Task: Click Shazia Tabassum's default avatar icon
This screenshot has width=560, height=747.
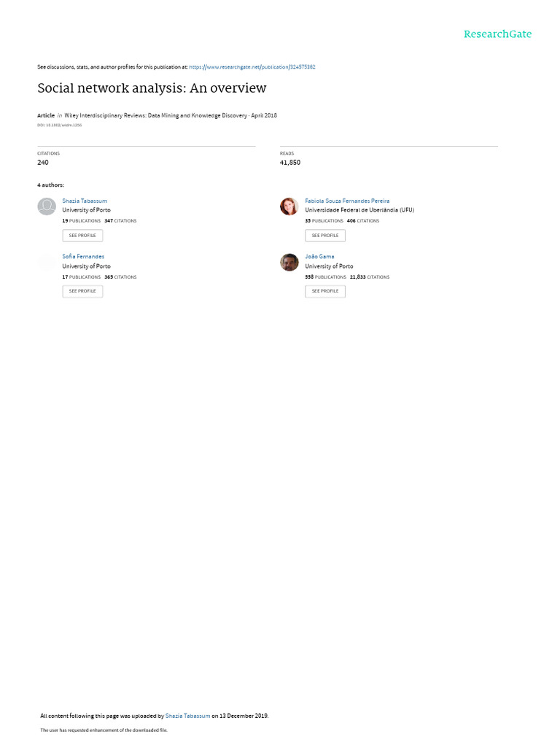Action: [x=47, y=206]
